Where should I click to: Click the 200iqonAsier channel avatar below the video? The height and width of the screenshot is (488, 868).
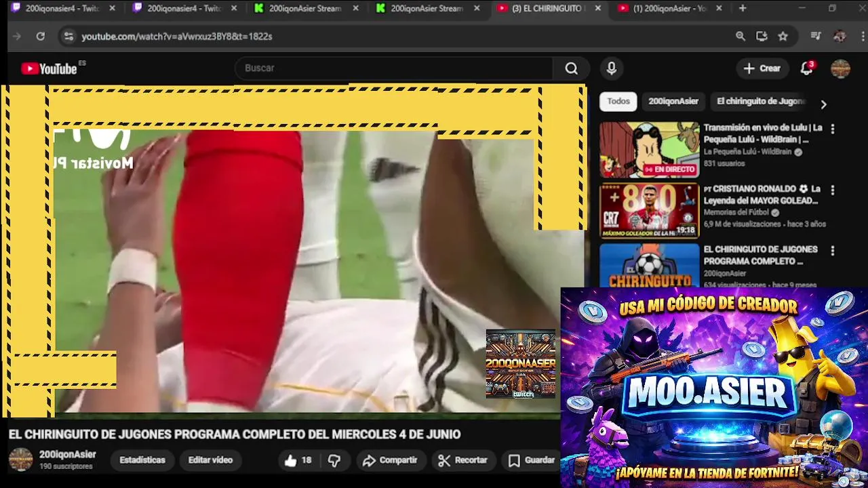[x=20, y=460]
